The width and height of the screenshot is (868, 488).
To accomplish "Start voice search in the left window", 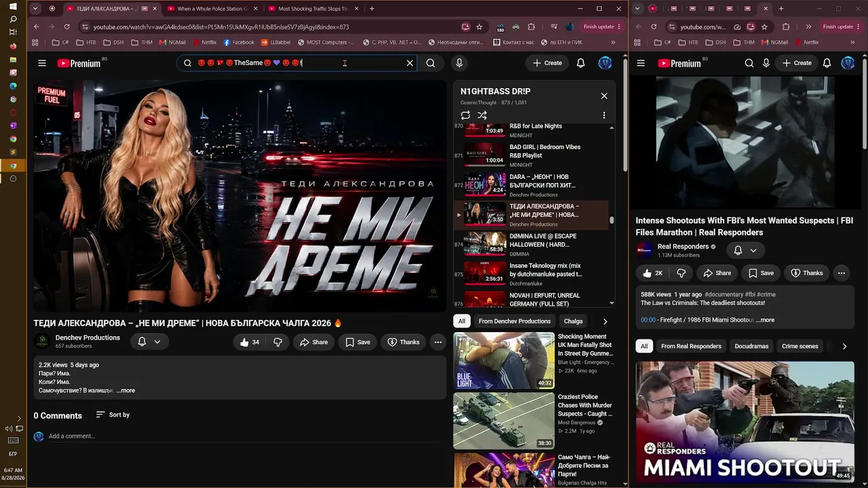I will click(459, 63).
